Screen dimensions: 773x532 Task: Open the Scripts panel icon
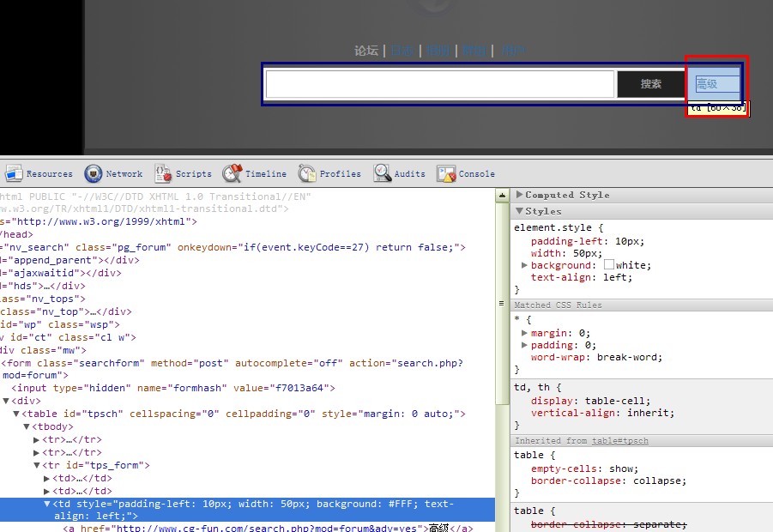tap(163, 173)
